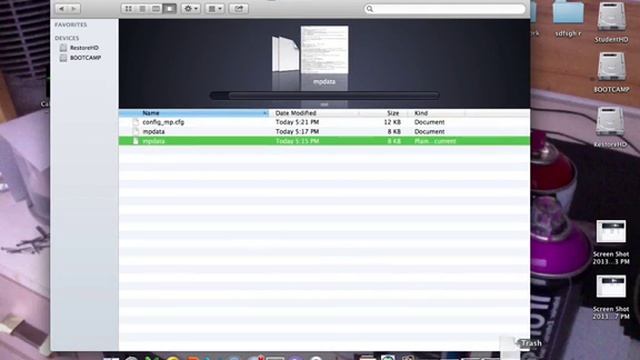This screenshot has width=640, height=360.
Task: Sort by the Size column header
Action: point(384,113)
